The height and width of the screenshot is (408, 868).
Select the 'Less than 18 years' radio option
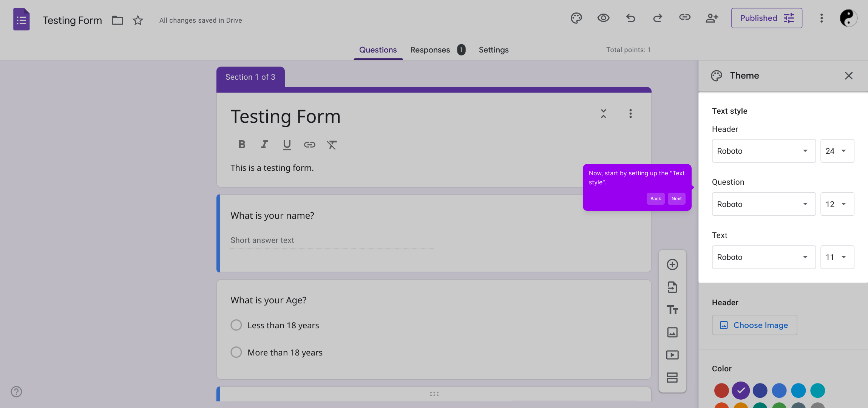click(x=236, y=325)
